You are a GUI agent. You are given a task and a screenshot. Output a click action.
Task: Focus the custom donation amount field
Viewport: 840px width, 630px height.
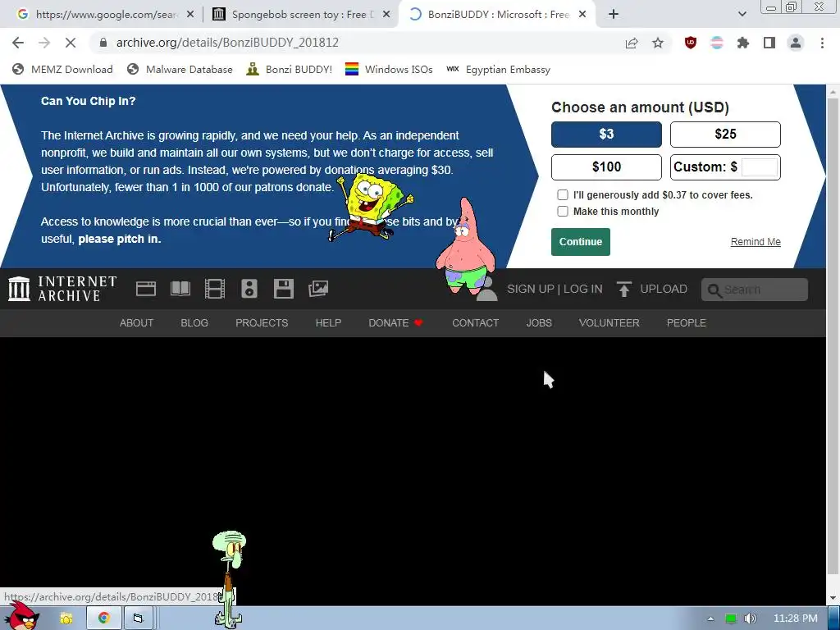pyautogui.click(x=760, y=167)
